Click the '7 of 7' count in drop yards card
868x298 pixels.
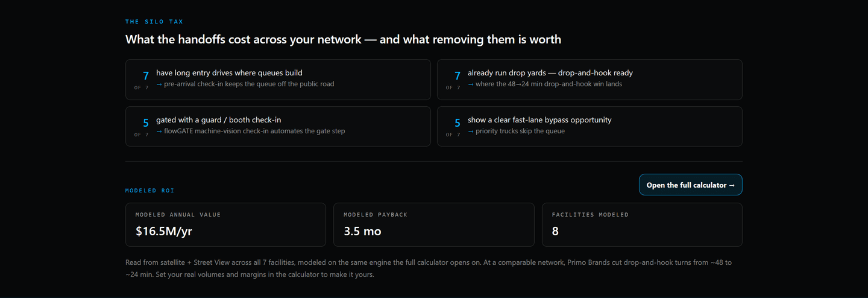[x=454, y=80]
